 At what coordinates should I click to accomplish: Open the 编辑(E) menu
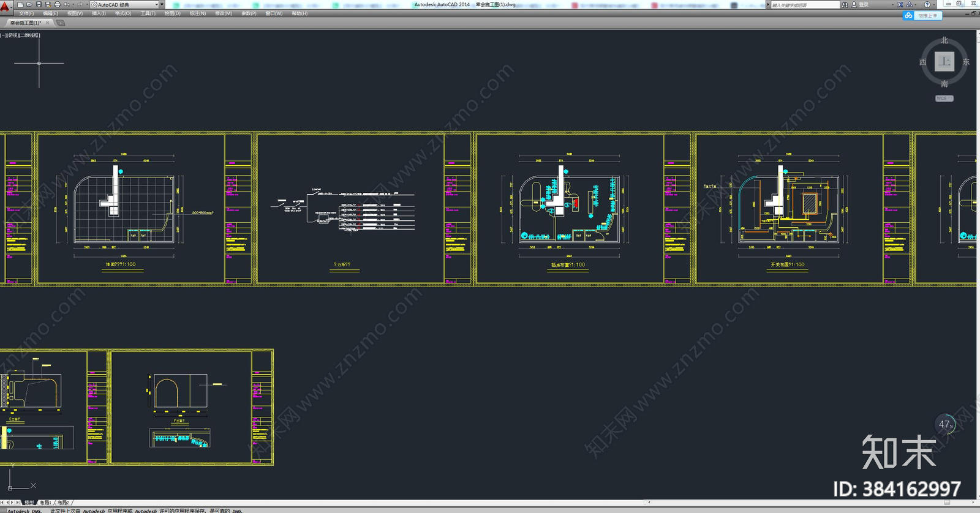pos(50,13)
